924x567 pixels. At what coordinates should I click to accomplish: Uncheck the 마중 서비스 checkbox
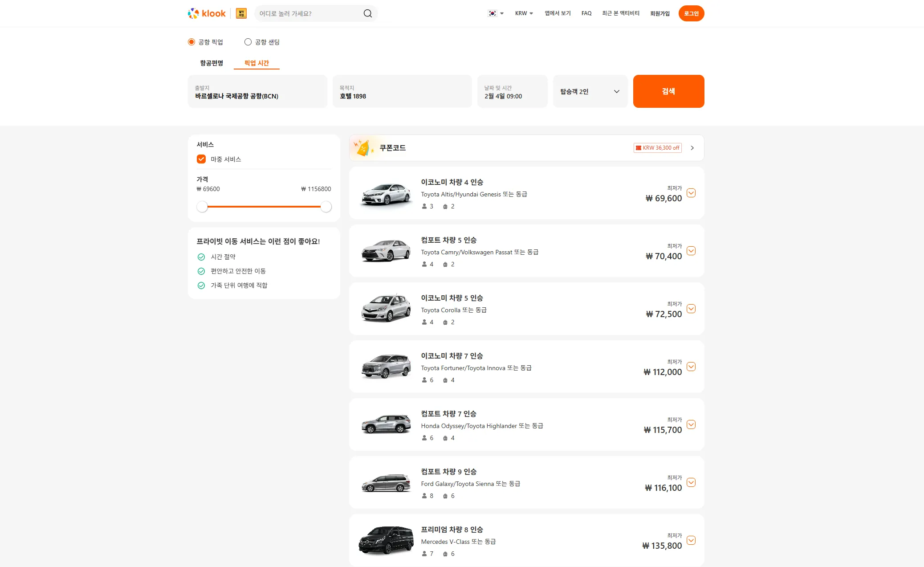[202, 159]
